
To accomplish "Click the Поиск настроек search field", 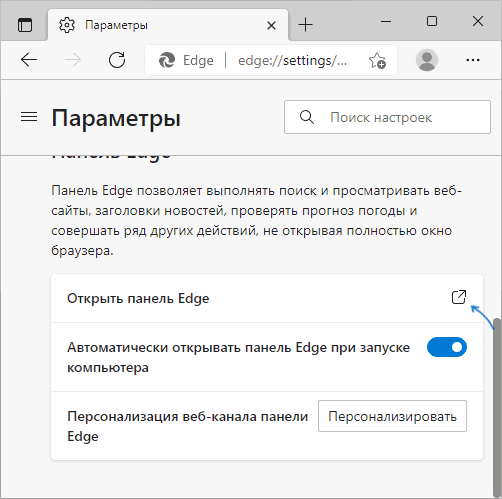I will click(387, 117).
